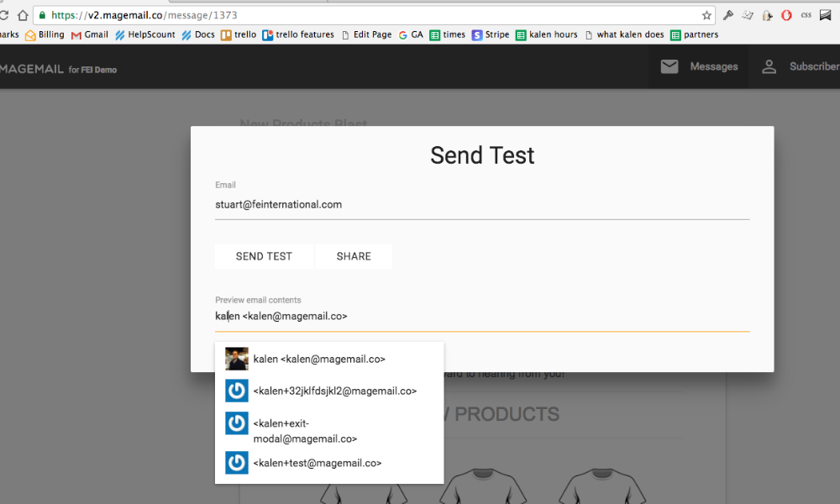840x504 pixels.
Task: Open the trello features bookmark
Action: 297,34
